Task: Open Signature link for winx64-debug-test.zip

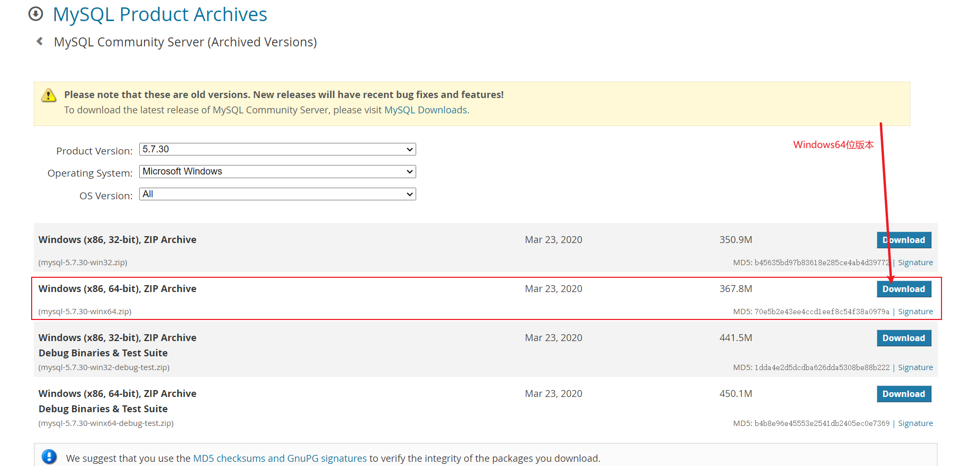Action: (916, 423)
